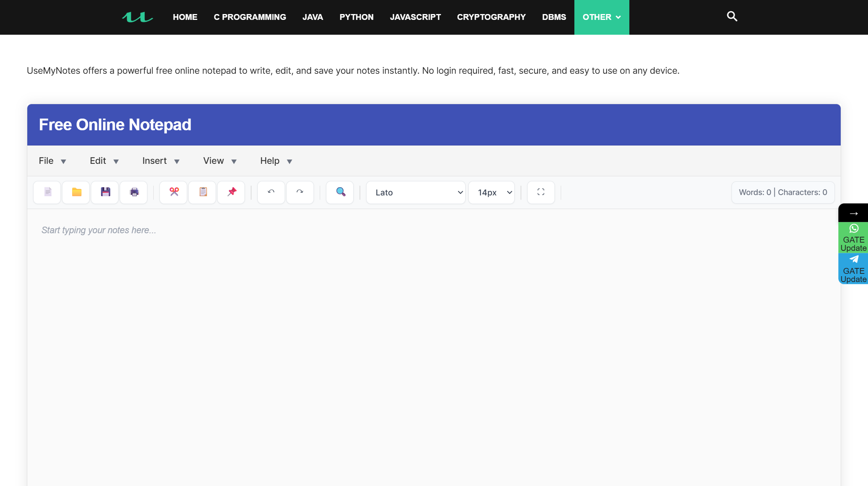
Task: Open the View menu
Action: coord(220,161)
